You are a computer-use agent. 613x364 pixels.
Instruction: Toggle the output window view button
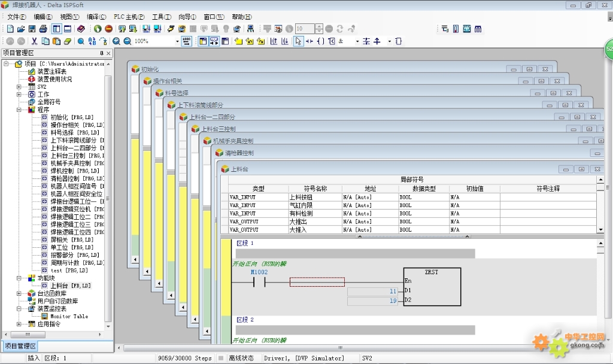tap(68, 29)
